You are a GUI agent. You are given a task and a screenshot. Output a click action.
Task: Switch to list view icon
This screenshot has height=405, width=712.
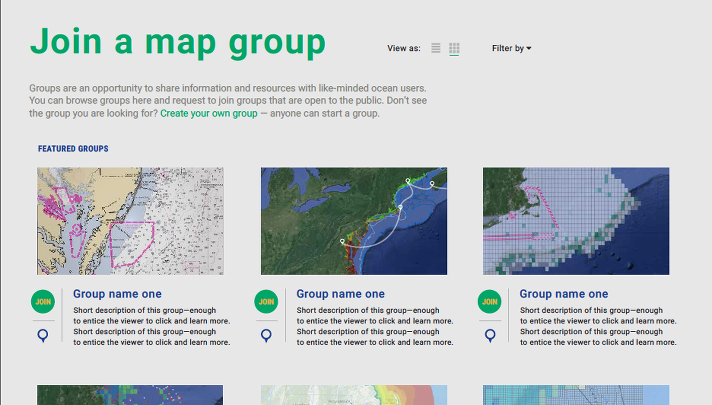[435, 48]
